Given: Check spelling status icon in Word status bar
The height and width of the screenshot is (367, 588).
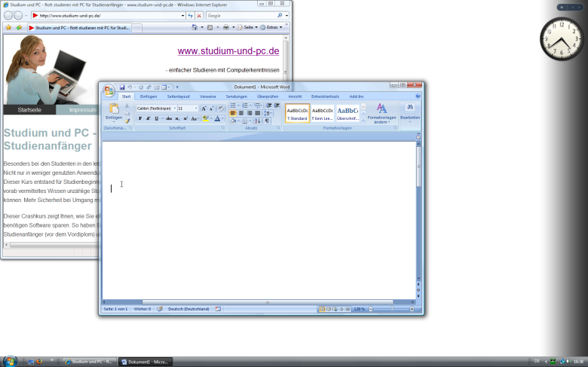Looking at the screenshot, I should click(x=160, y=309).
